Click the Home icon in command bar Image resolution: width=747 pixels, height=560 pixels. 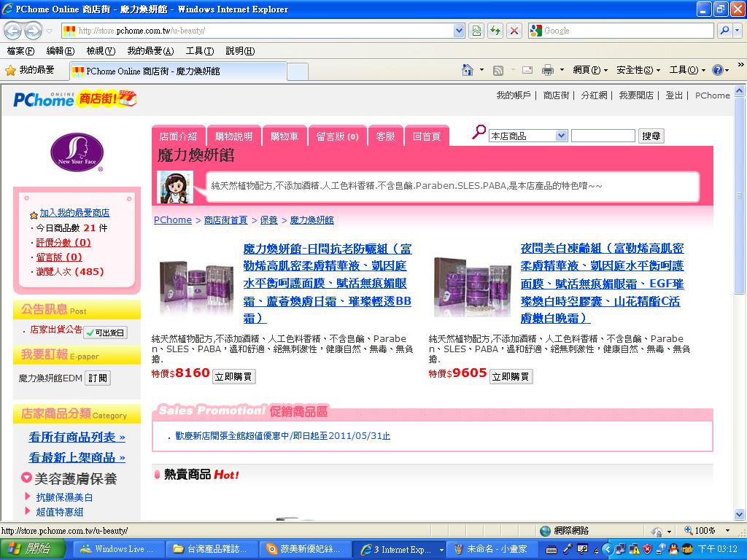[468, 71]
